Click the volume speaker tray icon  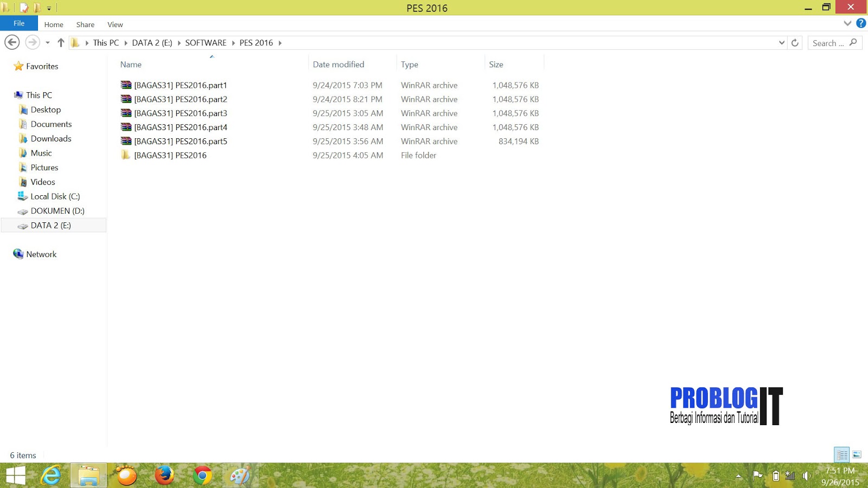(x=807, y=476)
